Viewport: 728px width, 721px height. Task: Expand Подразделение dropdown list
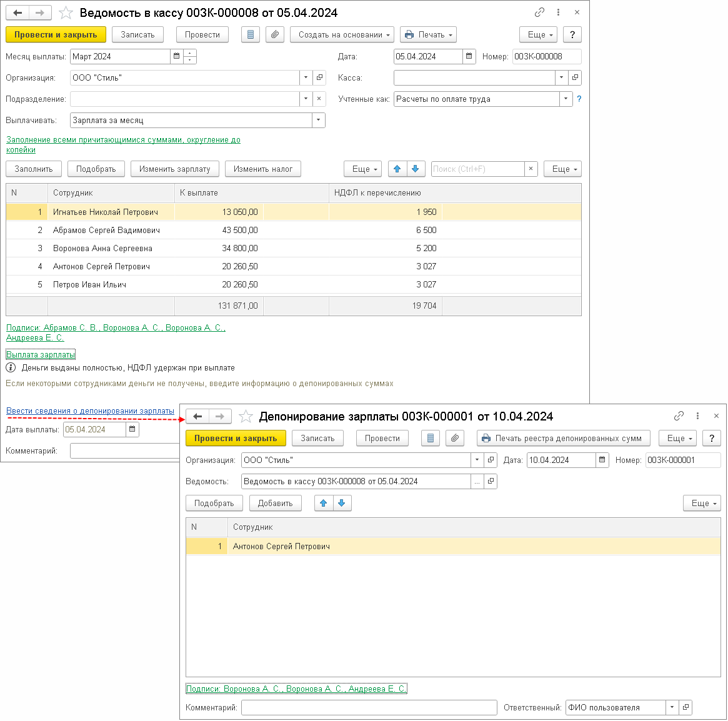click(306, 99)
